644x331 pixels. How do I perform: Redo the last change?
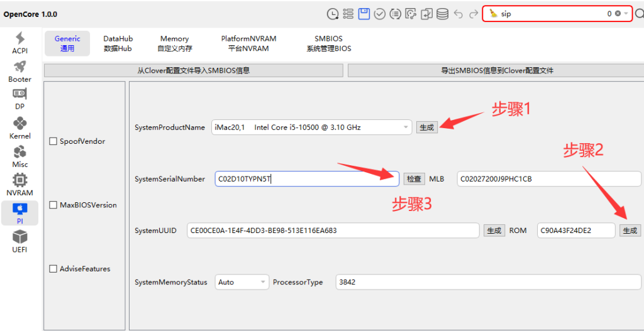point(474,14)
